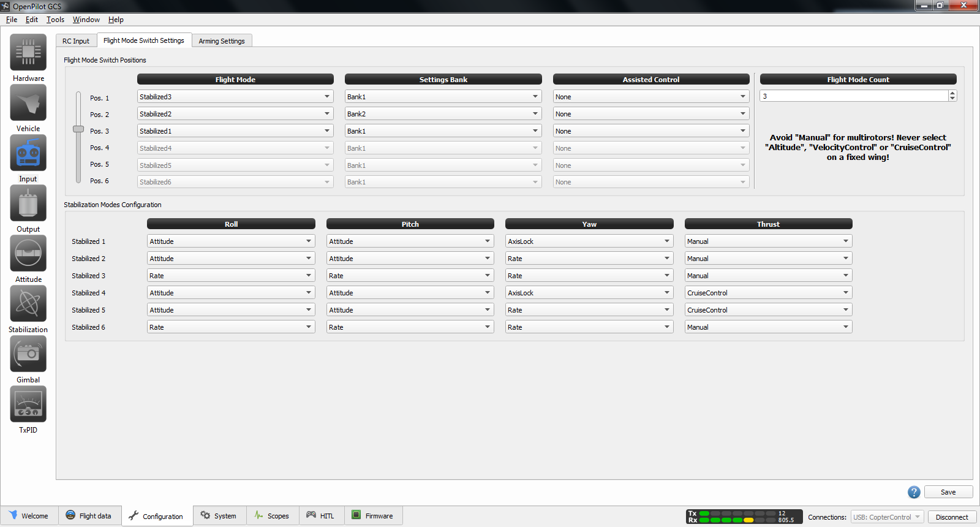Open Stabilized 6 Pitch mode dropdown
Viewport: 980px width, 527px height.
(410, 327)
